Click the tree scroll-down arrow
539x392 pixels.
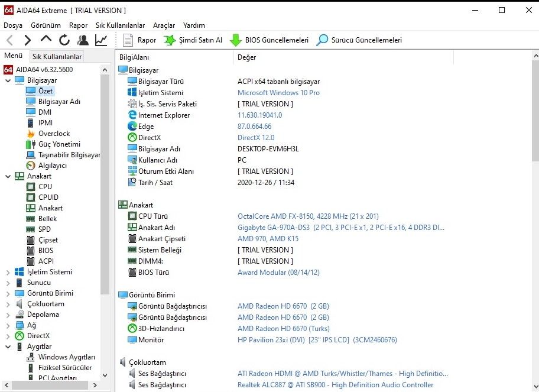click(105, 375)
